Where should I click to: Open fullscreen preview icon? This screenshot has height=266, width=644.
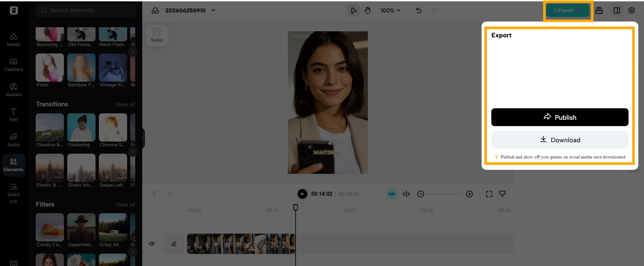point(489,194)
